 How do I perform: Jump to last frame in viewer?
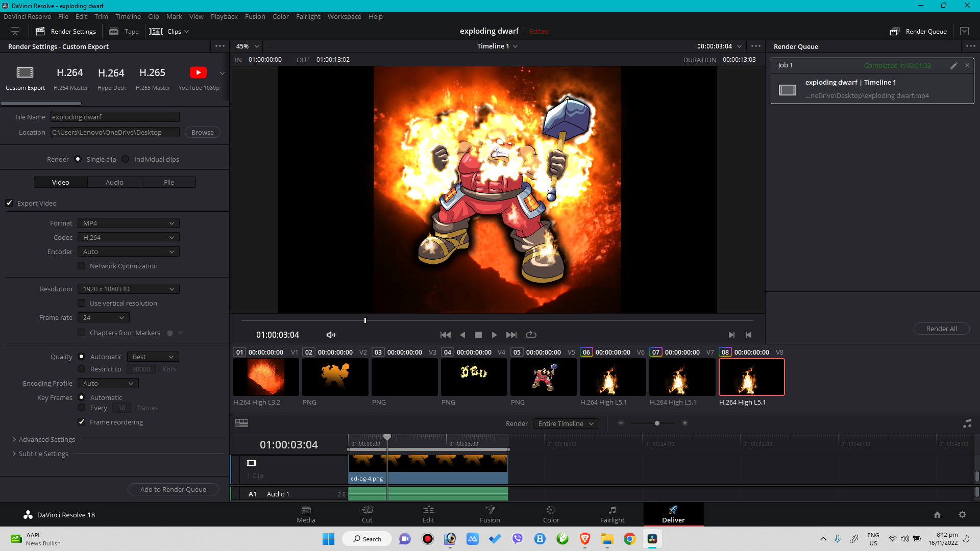[511, 335]
